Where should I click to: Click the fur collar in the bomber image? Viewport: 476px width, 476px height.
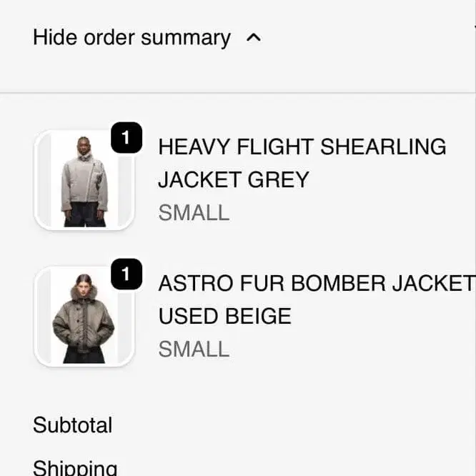pyautogui.click(x=84, y=292)
